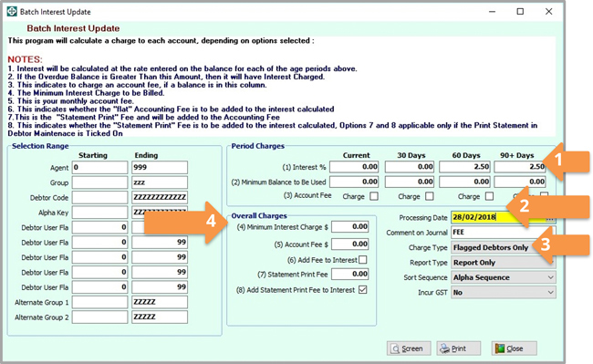Click the 30 Days Interest % field
The image size is (593, 364).
pos(410,167)
